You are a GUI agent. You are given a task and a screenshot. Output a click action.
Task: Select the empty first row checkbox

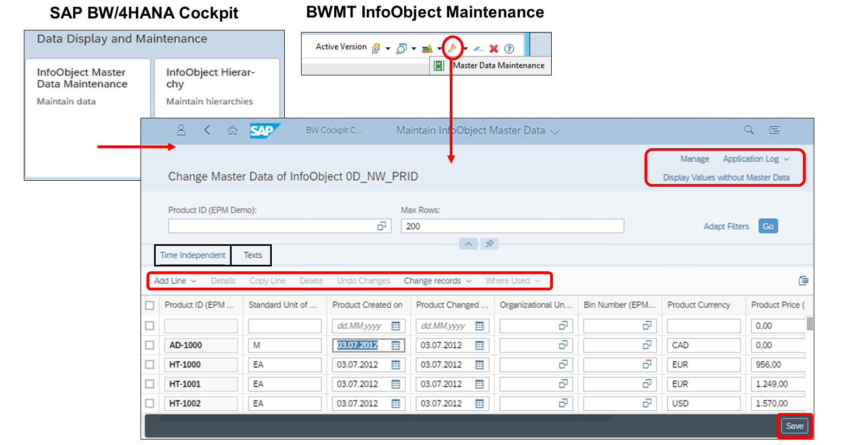point(150,326)
